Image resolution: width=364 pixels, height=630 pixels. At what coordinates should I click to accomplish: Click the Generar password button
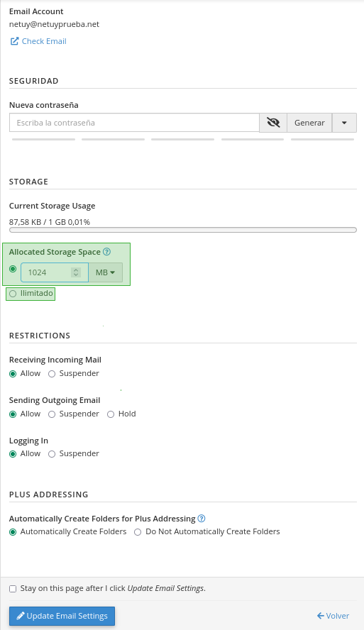(309, 123)
